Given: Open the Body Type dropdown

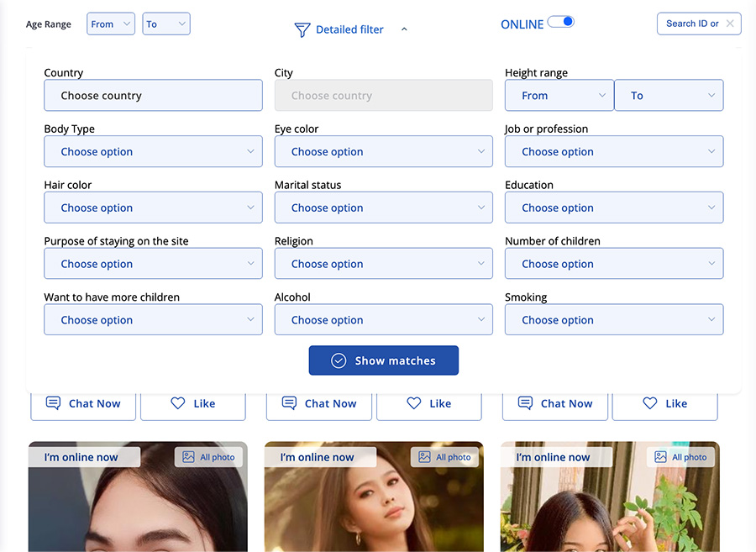Looking at the screenshot, I should [x=154, y=151].
